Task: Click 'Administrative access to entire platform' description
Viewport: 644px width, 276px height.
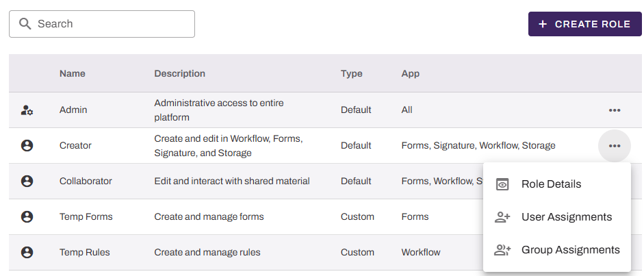Action: 219,110
